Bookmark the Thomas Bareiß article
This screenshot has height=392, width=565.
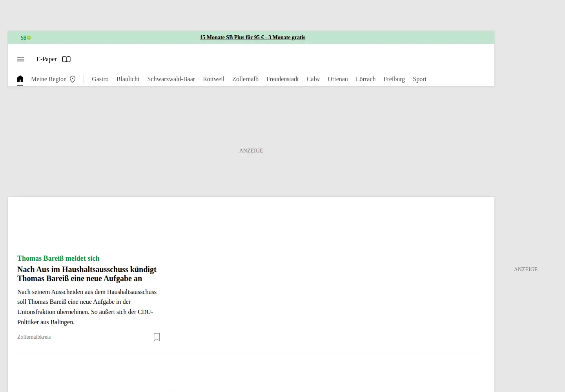point(157,337)
